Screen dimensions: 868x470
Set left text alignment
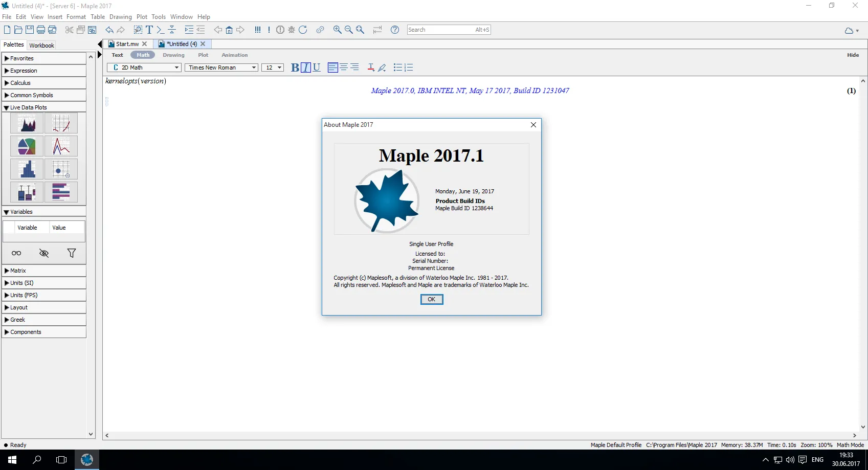tap(333, 68)
